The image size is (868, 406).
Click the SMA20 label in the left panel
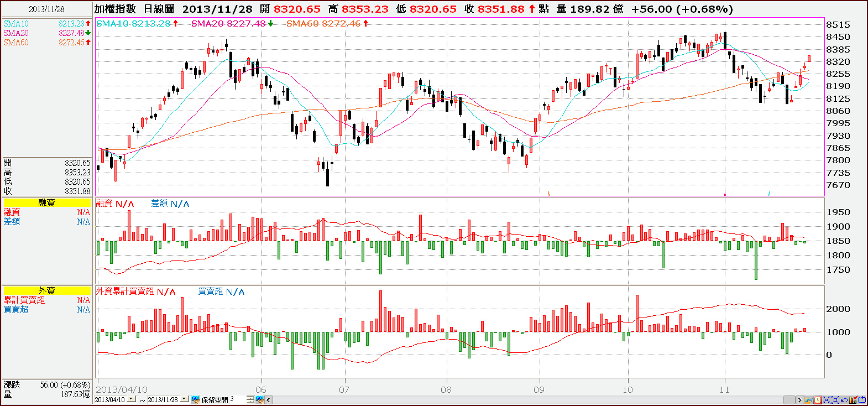tap(16, 33)
